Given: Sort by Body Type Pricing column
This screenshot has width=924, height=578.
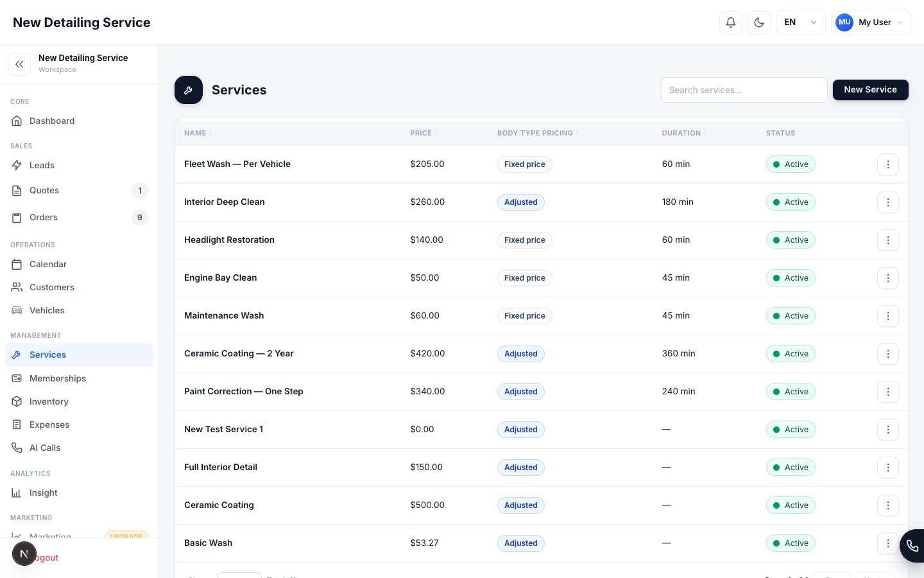Looking at the screenshot, I should pyautogui.click(x=538, y=133).
